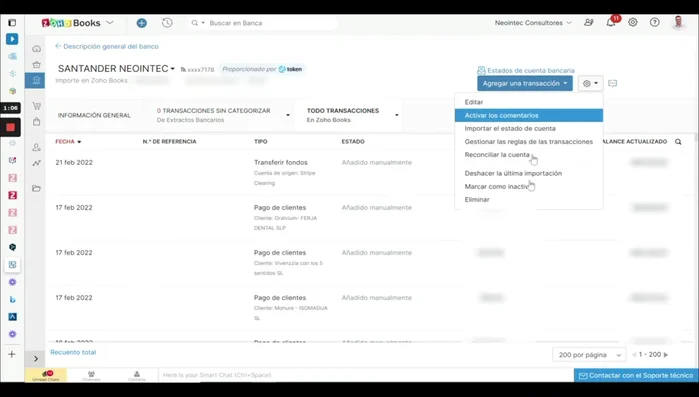Click Contactar con el Soporte técnico
The image size is (699, 397).
click(x=636, y=376)
